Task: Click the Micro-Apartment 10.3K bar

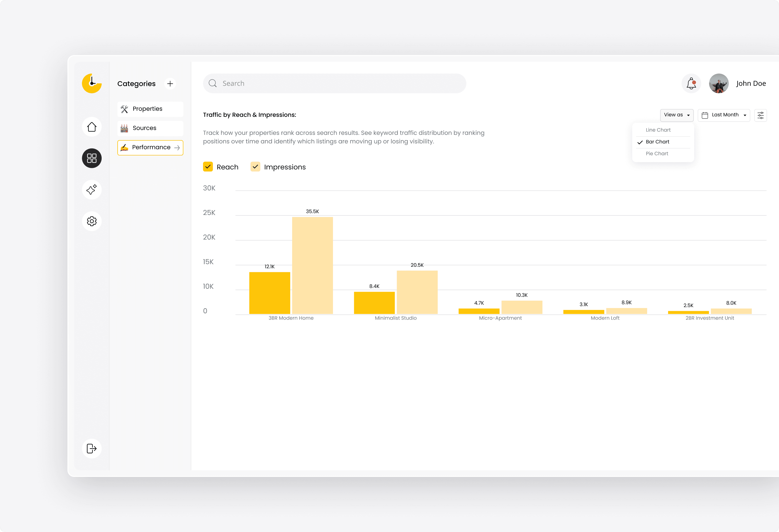Action: [522, 307]
